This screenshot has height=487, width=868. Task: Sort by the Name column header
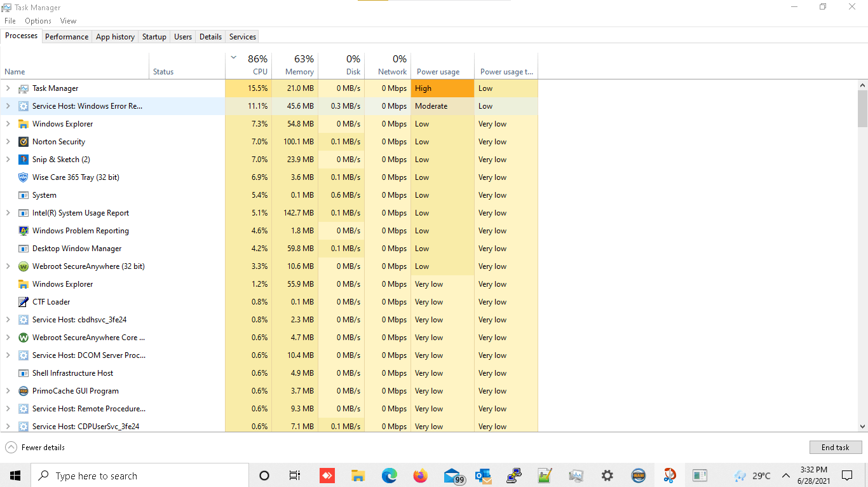[75, 65]
